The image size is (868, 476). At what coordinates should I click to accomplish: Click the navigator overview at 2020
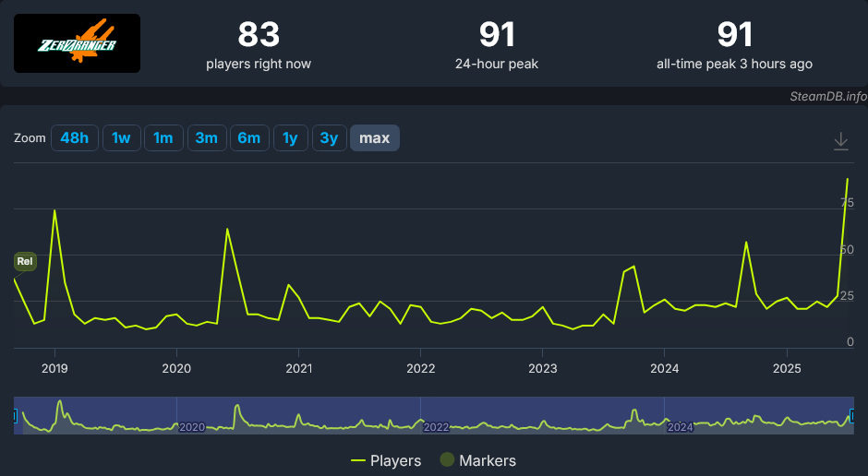192,427
